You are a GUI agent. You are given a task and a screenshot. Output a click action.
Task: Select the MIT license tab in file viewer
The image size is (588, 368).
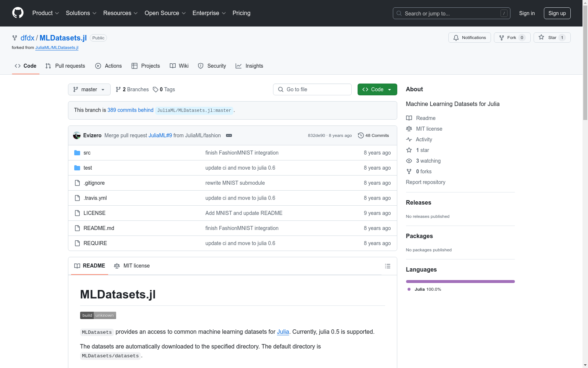pos(132,266)
